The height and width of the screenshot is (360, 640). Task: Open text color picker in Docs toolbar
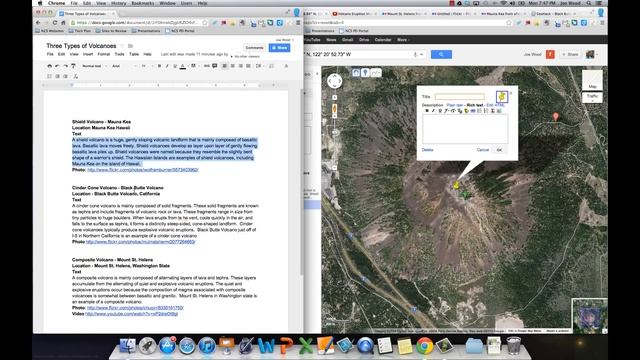tap(182, 66)
